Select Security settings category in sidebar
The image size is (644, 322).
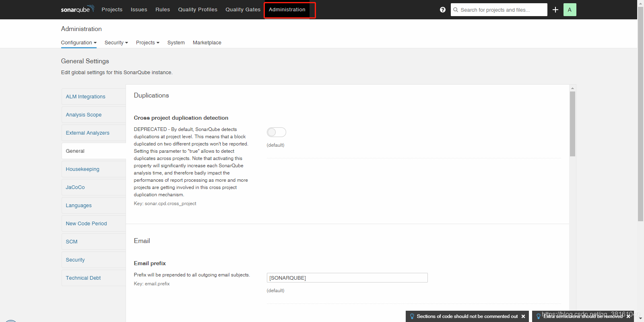pos(94,260)
